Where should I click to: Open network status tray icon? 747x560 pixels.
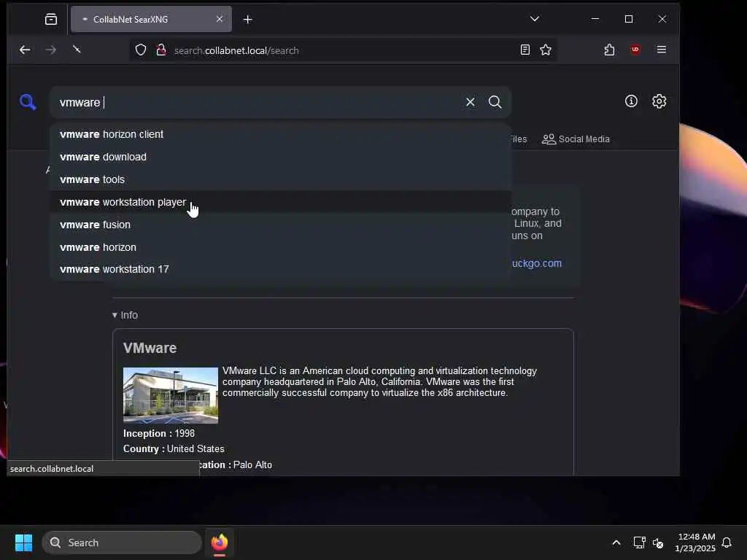tap(639, 542)
